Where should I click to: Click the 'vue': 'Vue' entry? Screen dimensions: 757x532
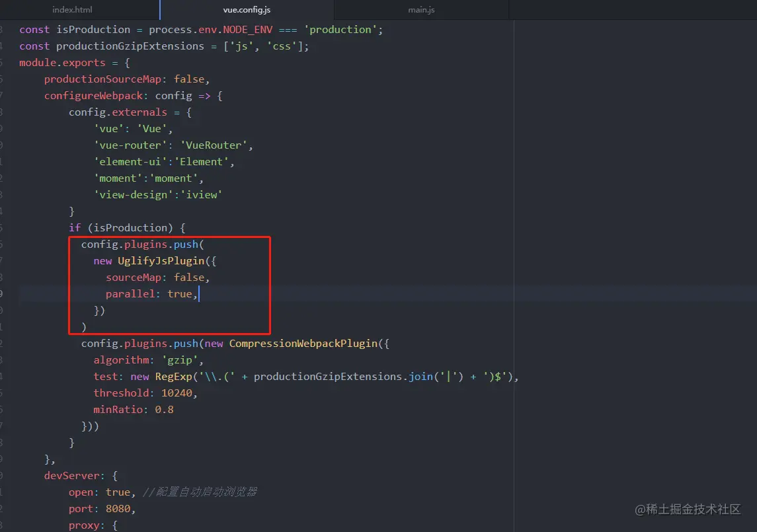[134, 129]
